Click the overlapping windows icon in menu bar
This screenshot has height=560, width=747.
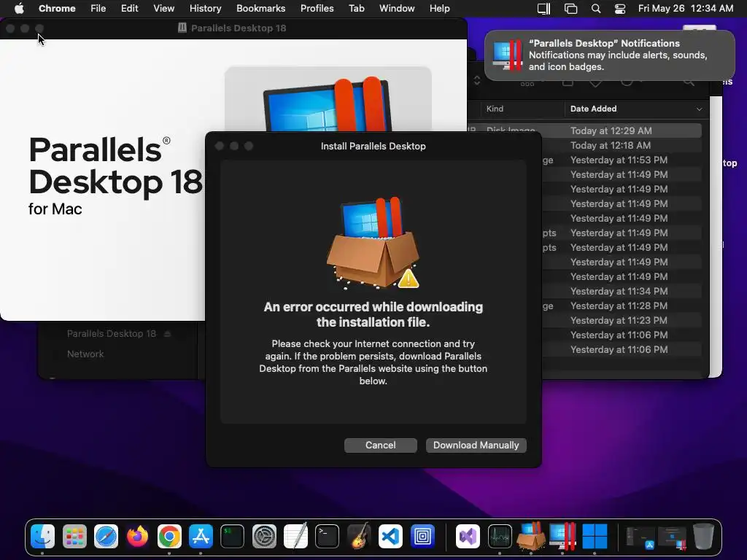570,9
